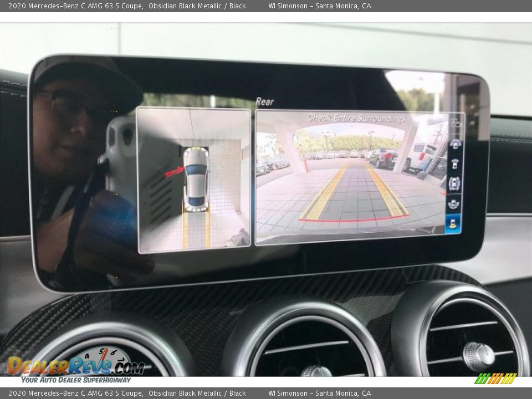Select the side surround view car icon
The image size is (532, 399).
[454, 183]
